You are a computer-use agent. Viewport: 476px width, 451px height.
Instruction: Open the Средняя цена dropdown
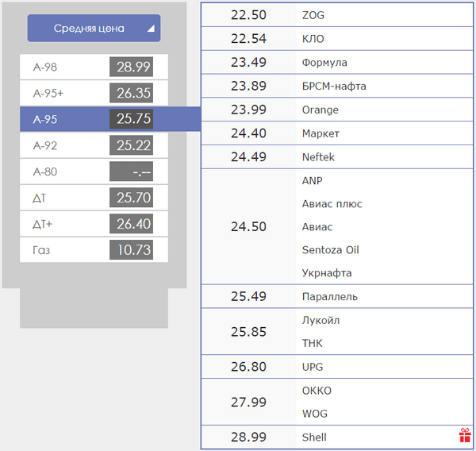click(x=90, y=29)
